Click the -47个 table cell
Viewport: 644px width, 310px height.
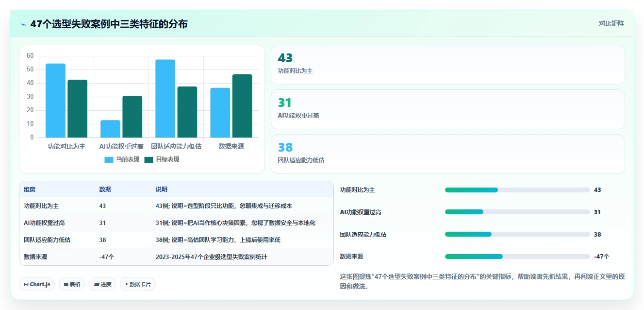pyautogui.click(x=106, y=257)
